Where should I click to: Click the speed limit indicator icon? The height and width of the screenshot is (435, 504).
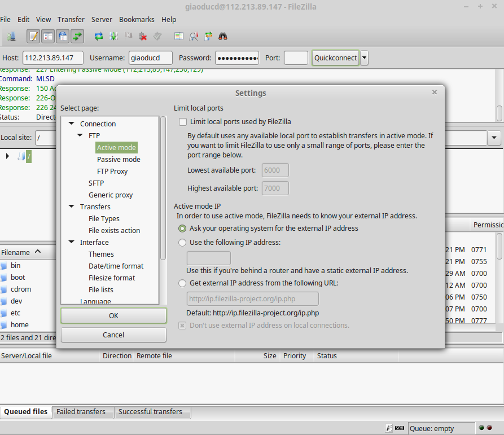tap(400, 428)
